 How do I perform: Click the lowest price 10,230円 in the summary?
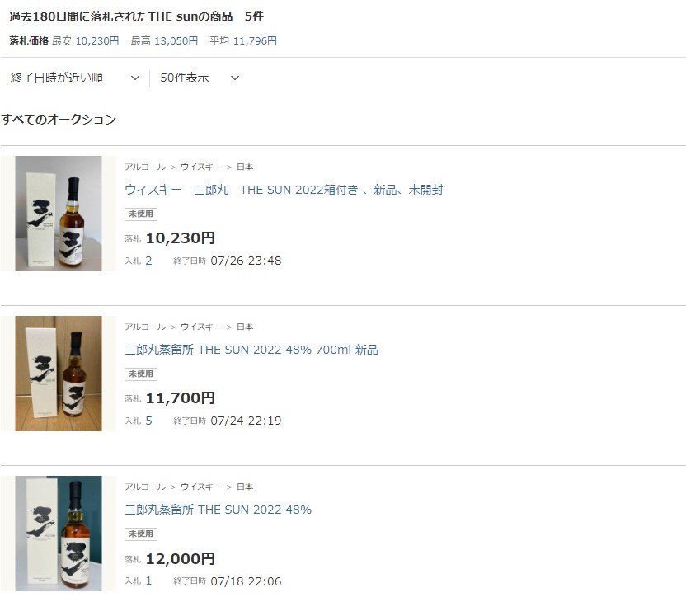click(x=97, y=40)
